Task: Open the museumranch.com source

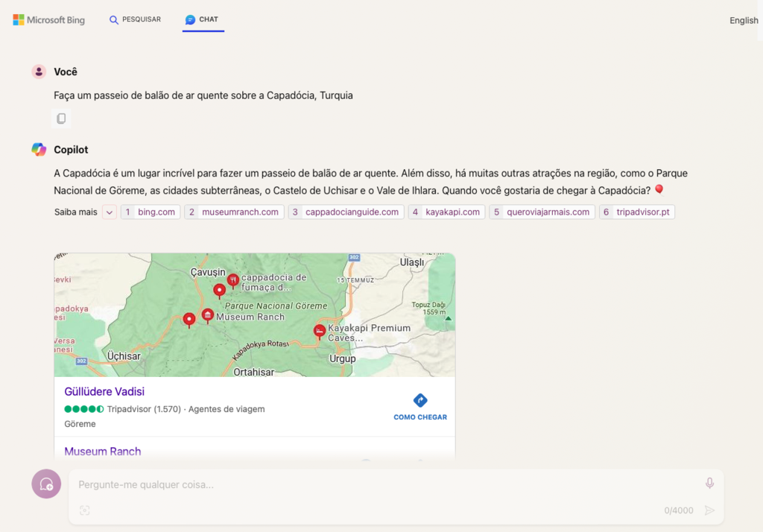Action: (x=235, y=212)
